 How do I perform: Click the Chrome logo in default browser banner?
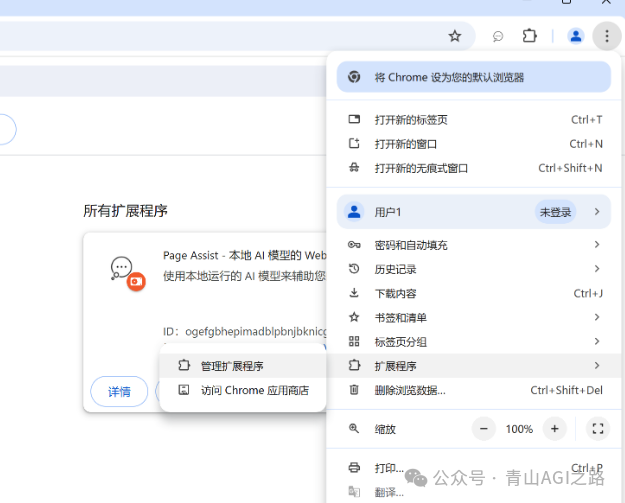point(354,77)
